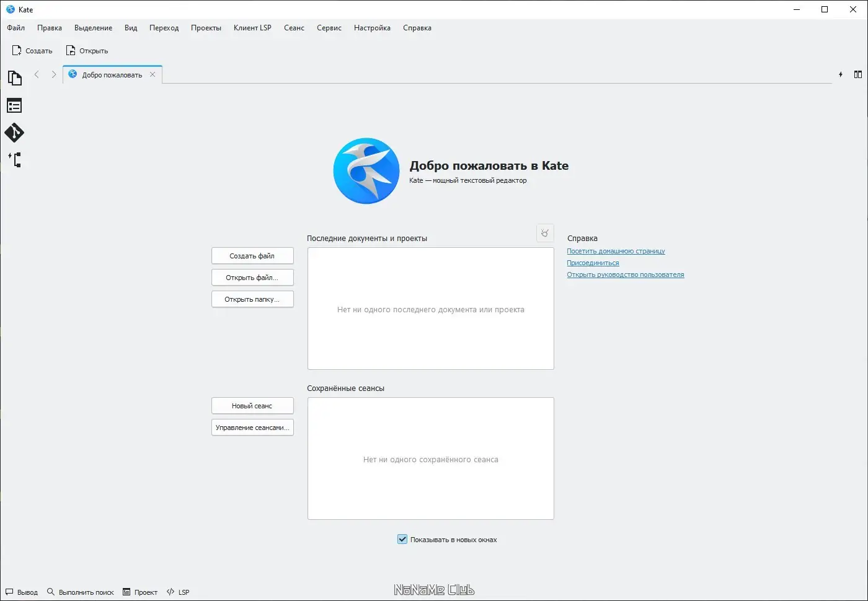The height and width of the screenshot is (601, 868).
Task: Open the Настройка menu
Action: 373,28
